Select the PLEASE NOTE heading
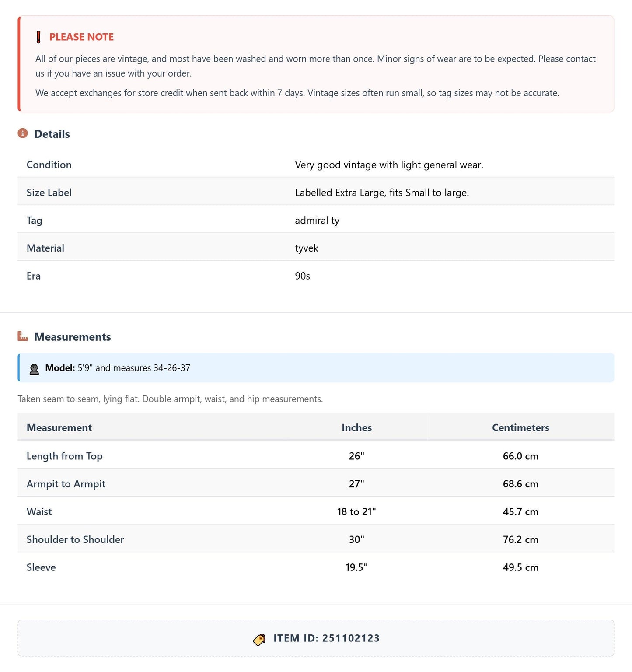Screen dimensions: 632x672 (81, 37)
